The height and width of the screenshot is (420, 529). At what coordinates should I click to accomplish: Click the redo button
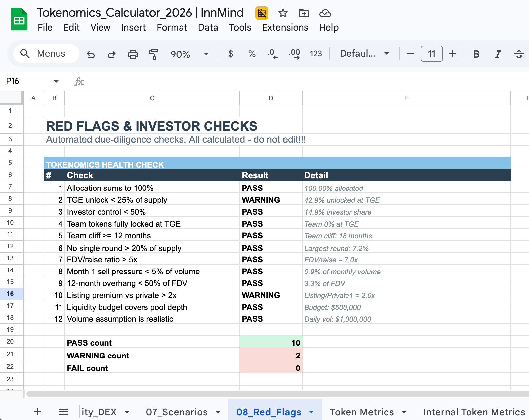pyautogui.click(x=111, y=54)
